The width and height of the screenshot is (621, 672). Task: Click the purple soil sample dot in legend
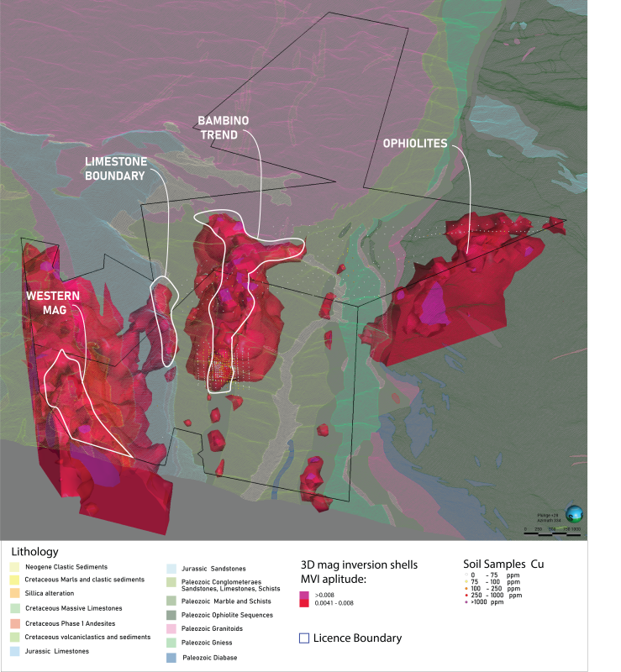click(x=467, y=601)
